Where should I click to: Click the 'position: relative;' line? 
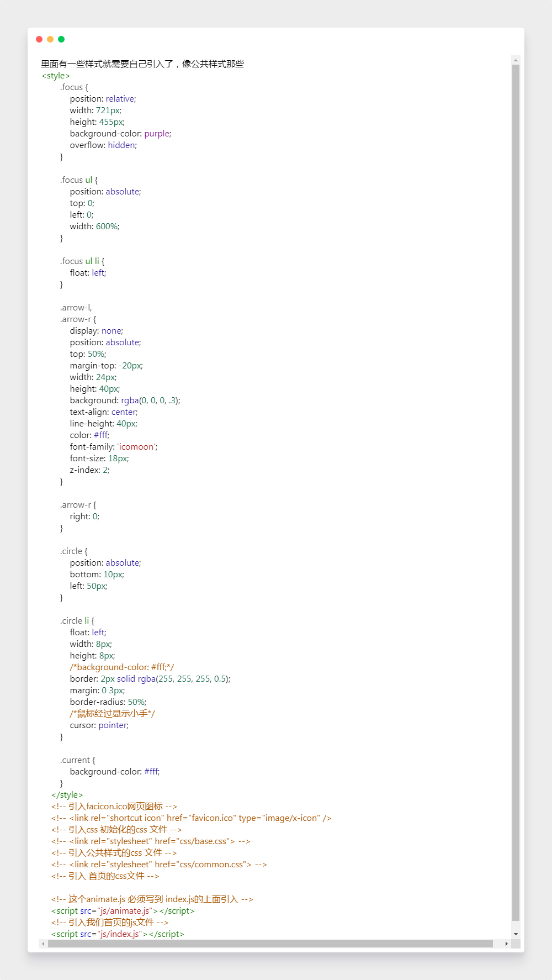(103, 99)
